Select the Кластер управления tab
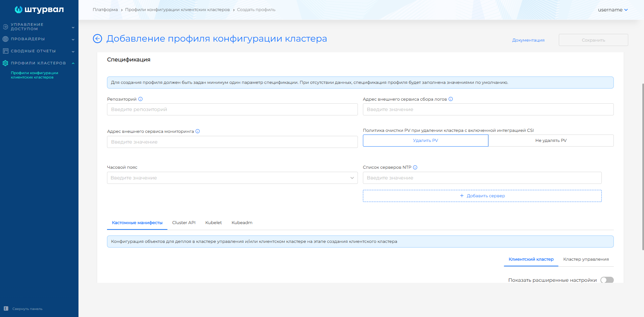Image resolution: width=644 pixels, height=317 pixels. pyautogui.click(x=586, y=259)
